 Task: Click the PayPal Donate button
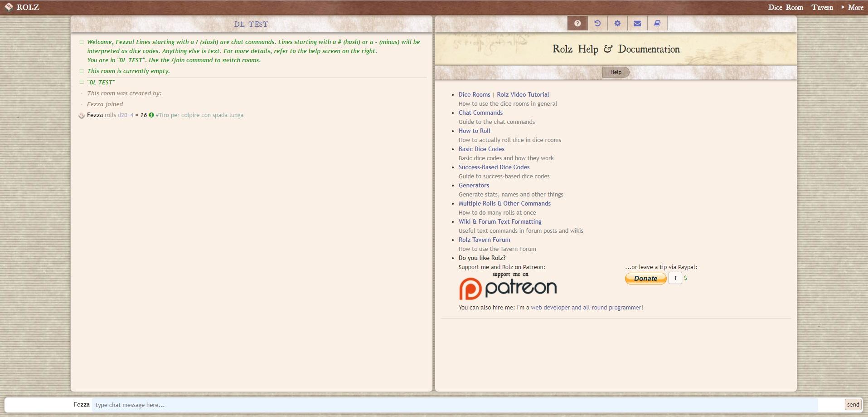tap(645, 279)
